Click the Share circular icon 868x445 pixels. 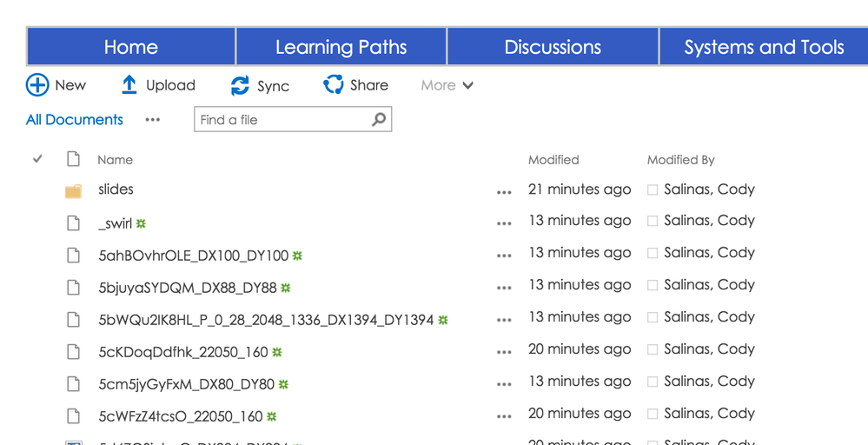[x=334, y=84]
